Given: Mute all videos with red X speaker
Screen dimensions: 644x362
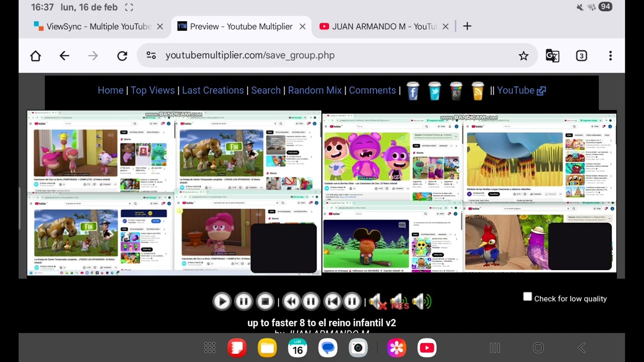Looking at the screenshot, I should (378, 302).
